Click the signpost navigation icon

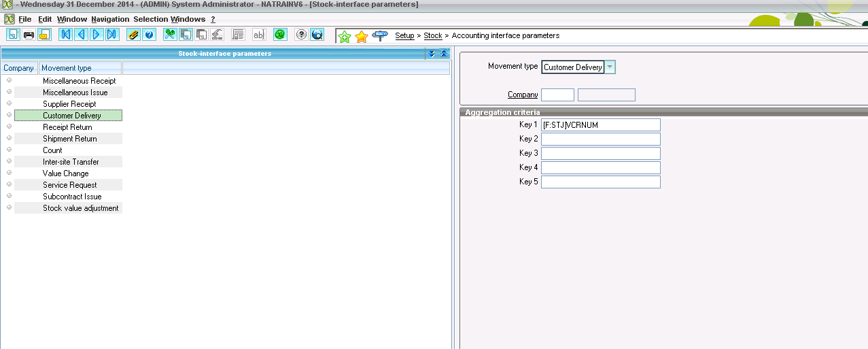point(380,36)
